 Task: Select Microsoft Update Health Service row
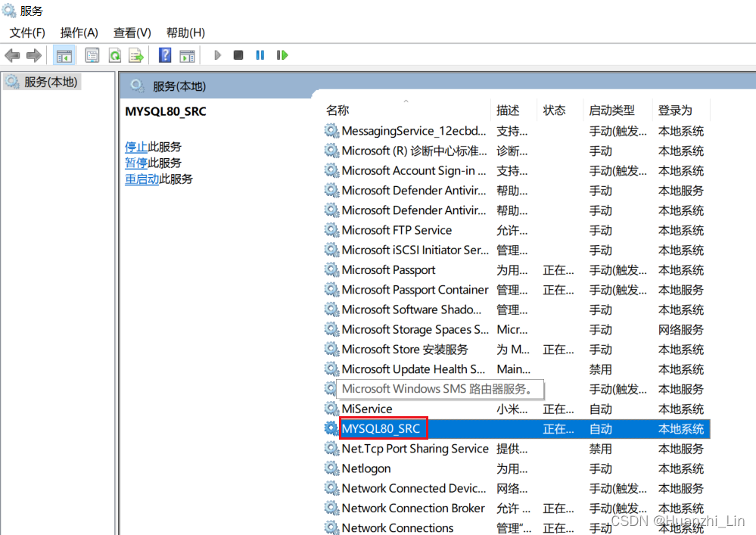click(x=516, y=369)
